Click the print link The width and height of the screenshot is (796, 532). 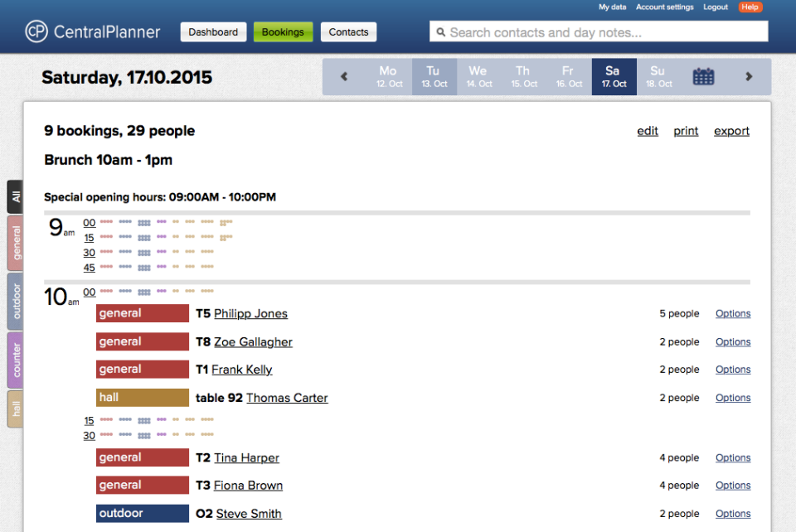point(686,131)
